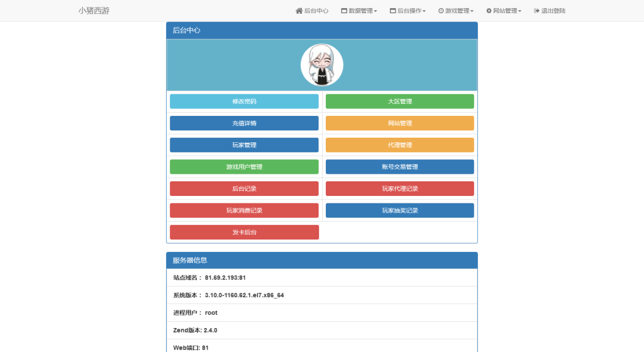Open the 游戏管理 menu

[456, 11]
